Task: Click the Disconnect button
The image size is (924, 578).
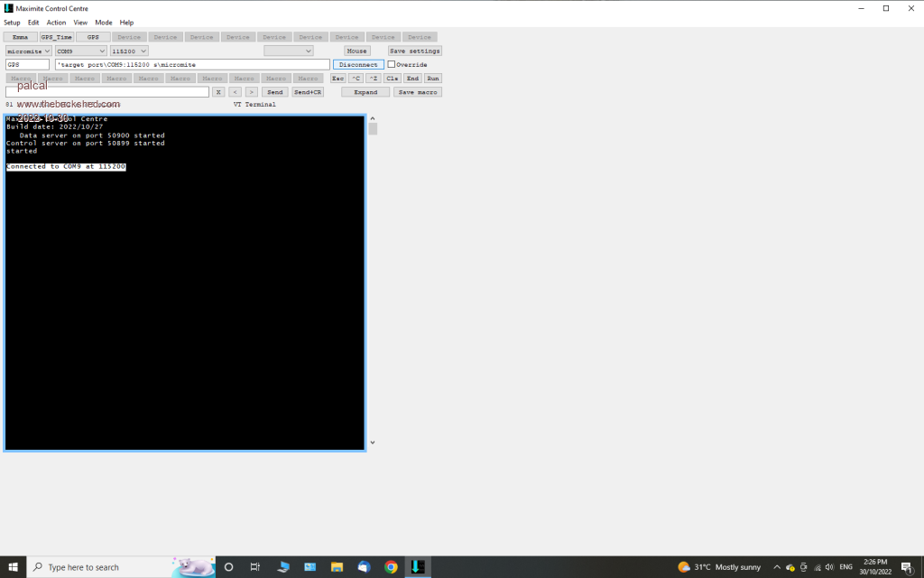Action: click(x=358, y=65)
